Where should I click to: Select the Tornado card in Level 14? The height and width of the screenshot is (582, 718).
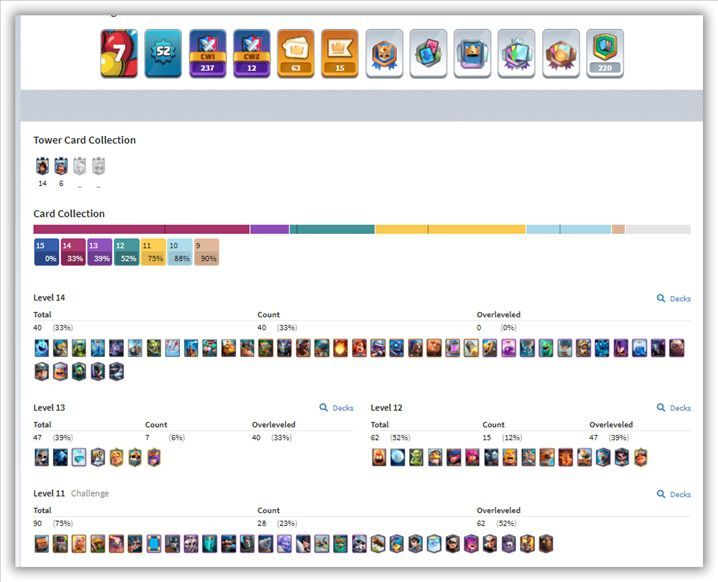click(x=527, y=348)
